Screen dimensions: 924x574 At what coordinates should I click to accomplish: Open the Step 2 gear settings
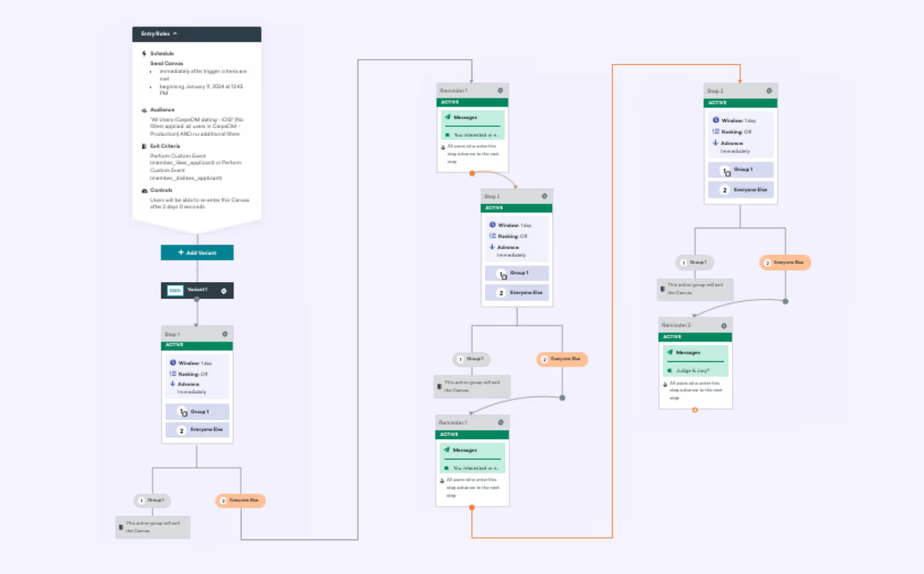click(x=544, y=196)
